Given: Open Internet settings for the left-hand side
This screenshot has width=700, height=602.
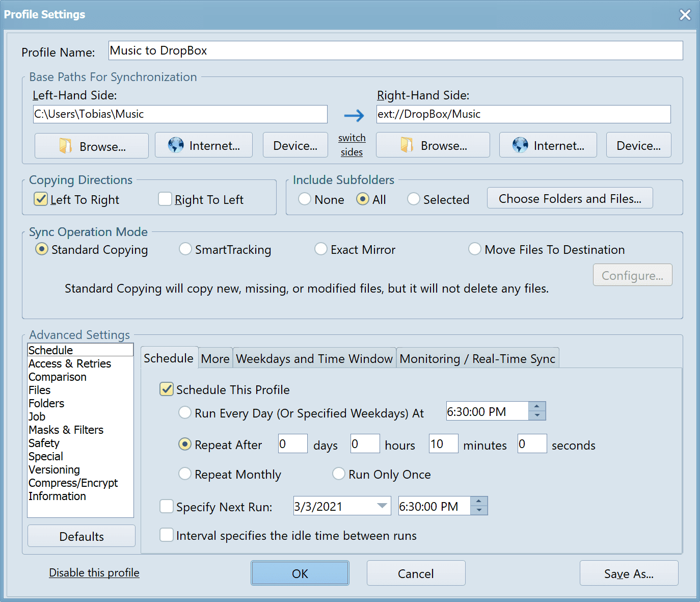Looking at the screenshot, I should (203, 145).
